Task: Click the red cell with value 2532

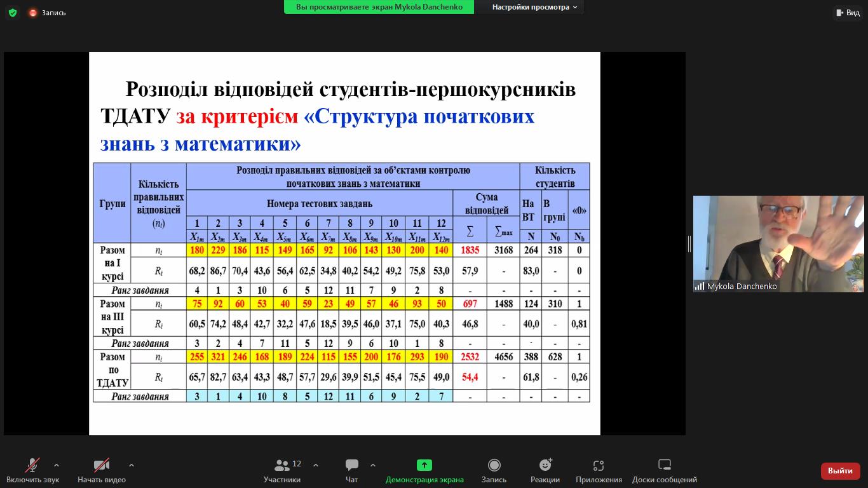Action: coord(470,357)
